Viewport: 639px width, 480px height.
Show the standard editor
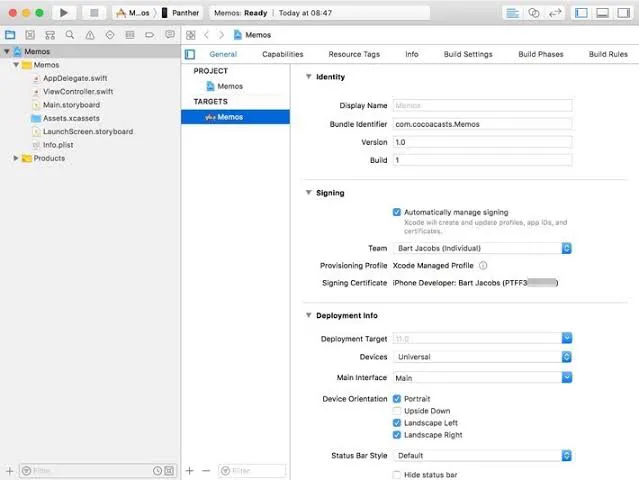pyautogui.click(x=512, y=13)
